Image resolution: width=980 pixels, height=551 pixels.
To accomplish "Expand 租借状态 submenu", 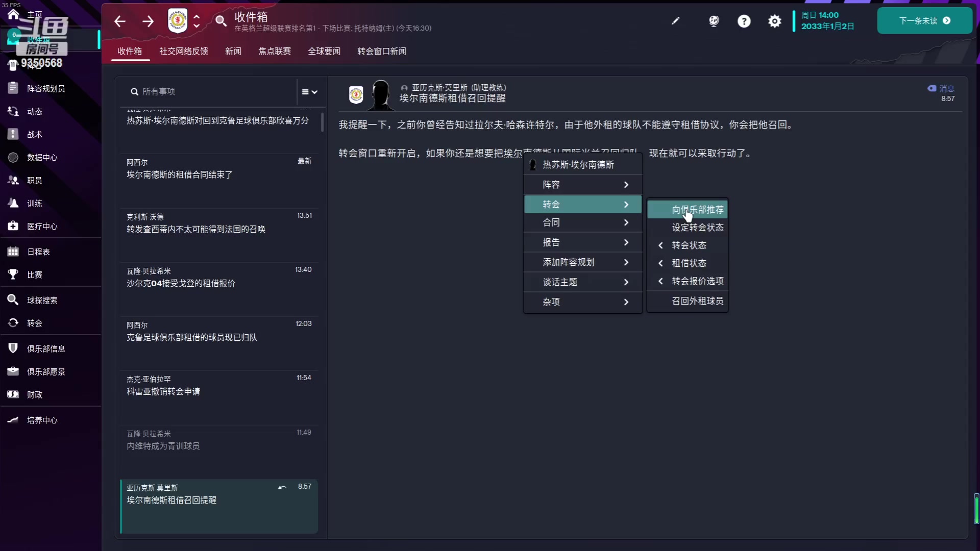I will pos(688,263).
